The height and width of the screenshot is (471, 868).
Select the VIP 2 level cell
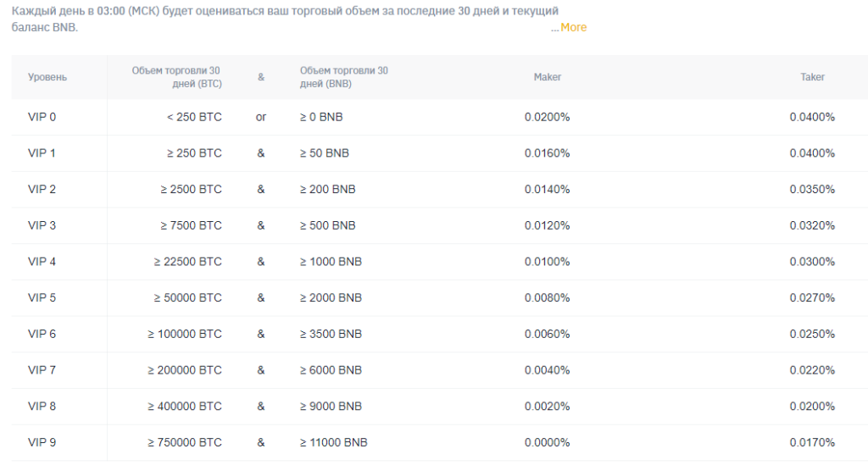(42, 189)
